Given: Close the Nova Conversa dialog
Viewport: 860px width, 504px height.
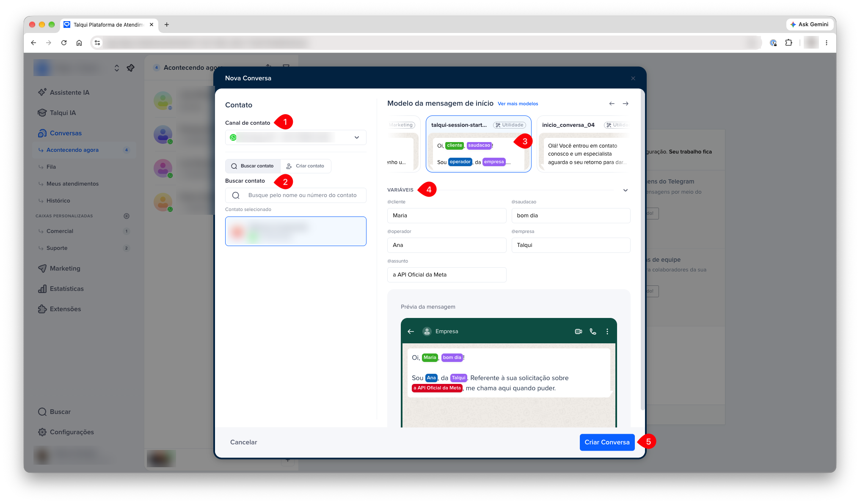Looking at the screenshot, I should (633, 78).
